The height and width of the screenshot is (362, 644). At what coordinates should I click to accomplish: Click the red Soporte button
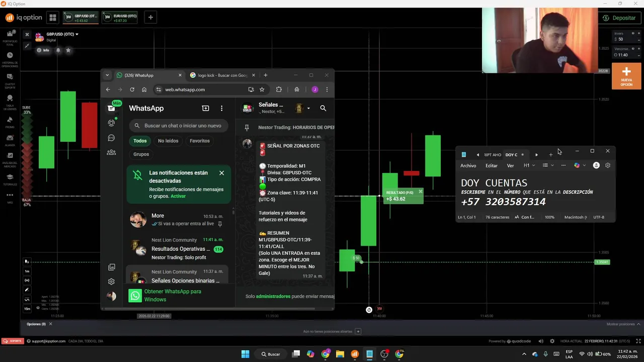(x=13, y=341)
